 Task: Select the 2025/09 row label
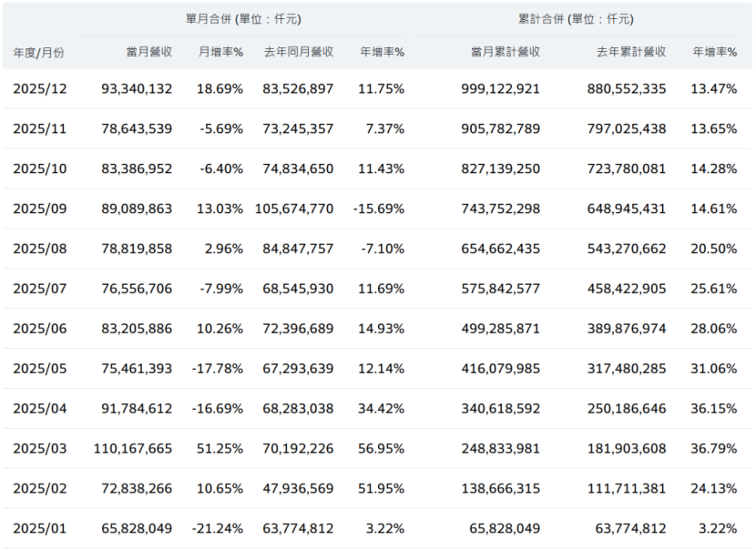pos(40,209)
